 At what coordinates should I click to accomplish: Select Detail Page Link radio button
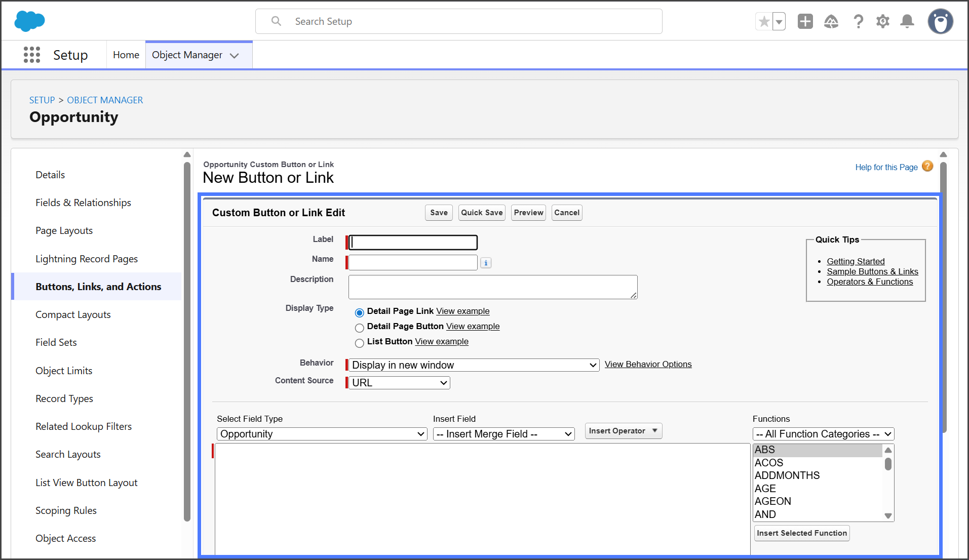[x=360, y=312]
